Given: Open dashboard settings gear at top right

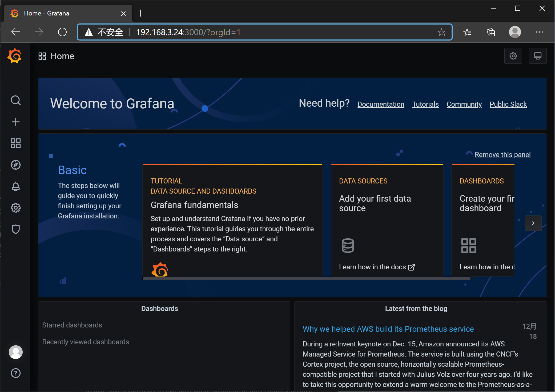Looking at the screenshot, I should pyautogui.click(x=513, y=56).
